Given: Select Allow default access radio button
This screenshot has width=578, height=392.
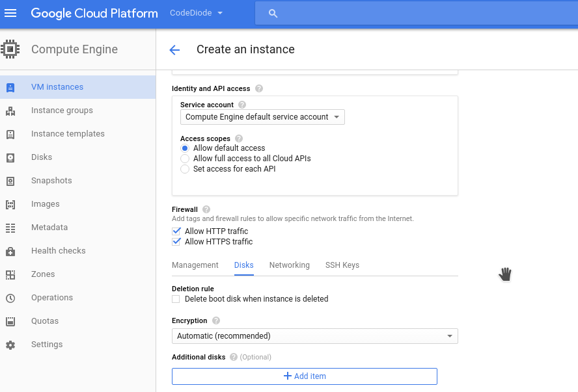Looking at the screenshot, I should (x=185, y=148).
